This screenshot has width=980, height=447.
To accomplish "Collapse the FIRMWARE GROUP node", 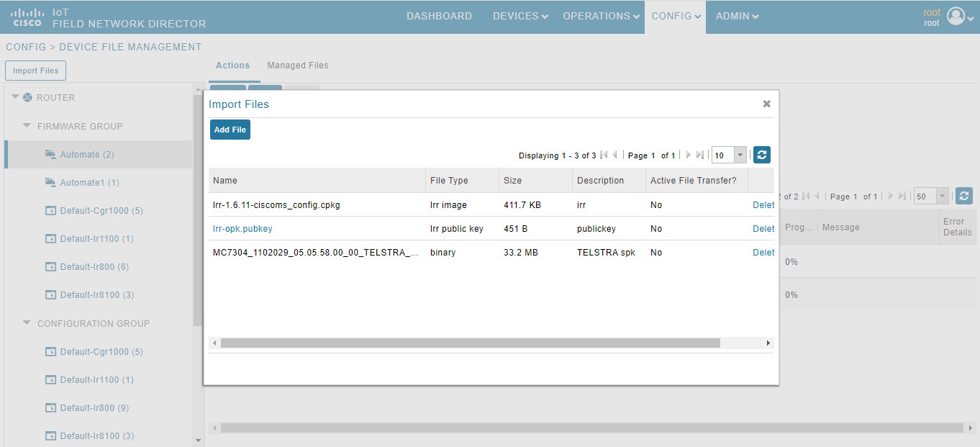I will click(27, 126).
